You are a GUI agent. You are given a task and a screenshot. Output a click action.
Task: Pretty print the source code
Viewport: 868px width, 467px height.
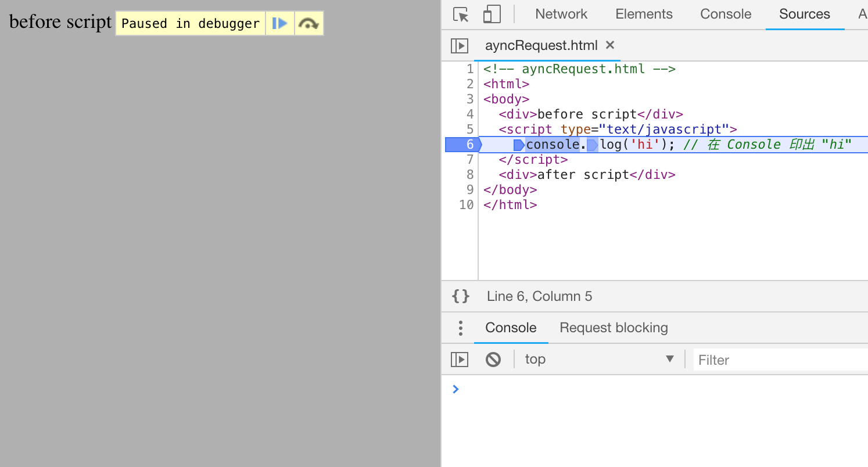(461, 296)
